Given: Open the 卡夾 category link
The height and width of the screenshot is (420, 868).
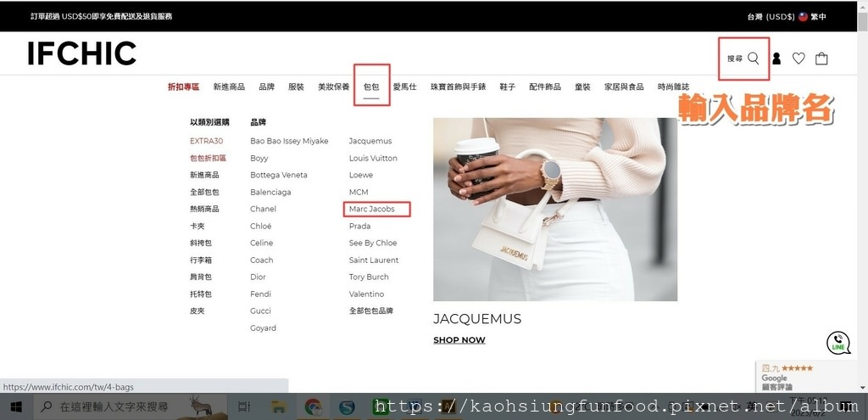Looking at the screenshot, I should pyautogui.click(x=197, y=226).
